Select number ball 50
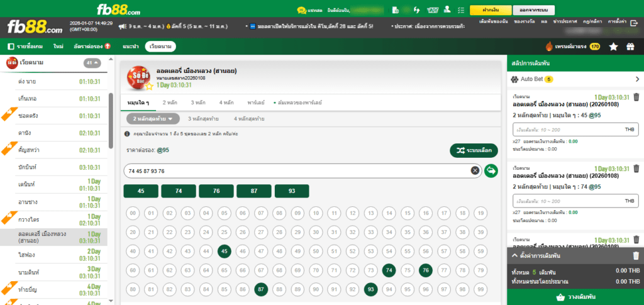 (316, 251)
